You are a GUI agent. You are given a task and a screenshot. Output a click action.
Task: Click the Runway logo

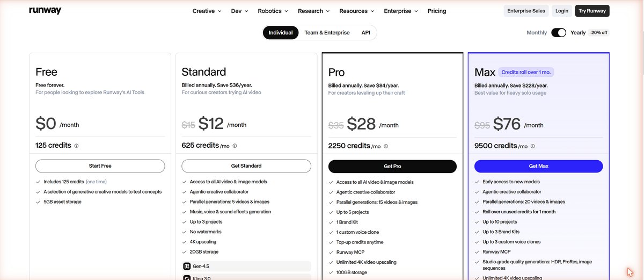point(45,11)
